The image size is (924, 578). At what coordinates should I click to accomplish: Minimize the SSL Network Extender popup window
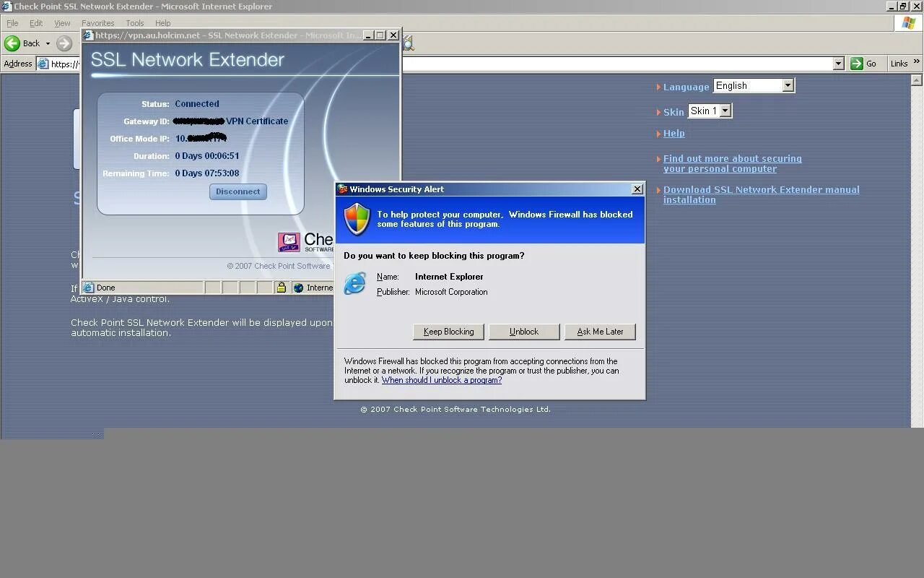click(x=367, y=35)
